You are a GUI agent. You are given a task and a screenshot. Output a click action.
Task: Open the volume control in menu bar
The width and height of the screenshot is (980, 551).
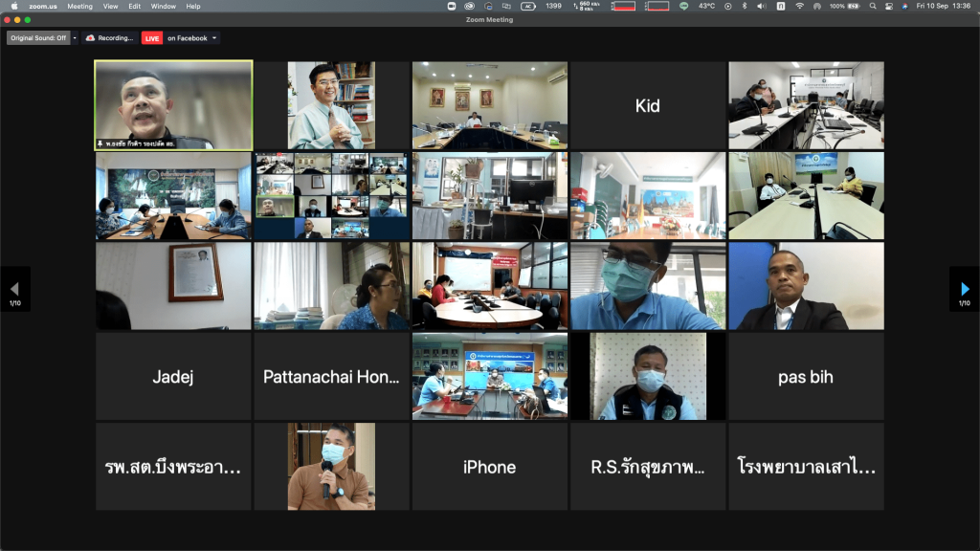(762, 6)
